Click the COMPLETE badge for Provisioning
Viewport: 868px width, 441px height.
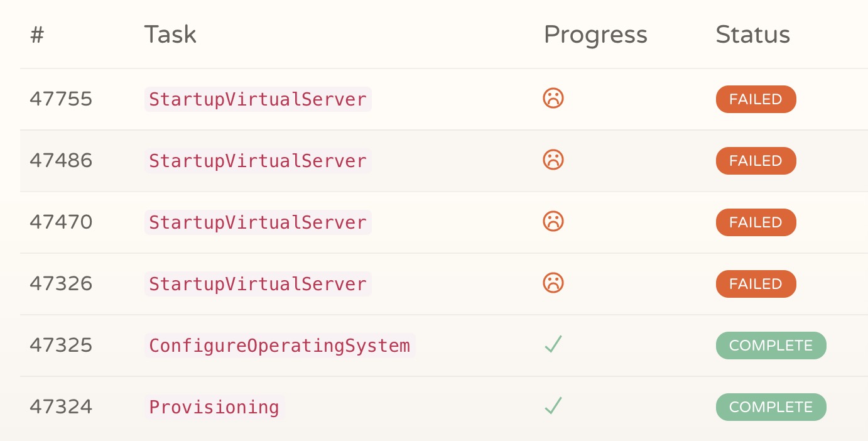[771, 407]
